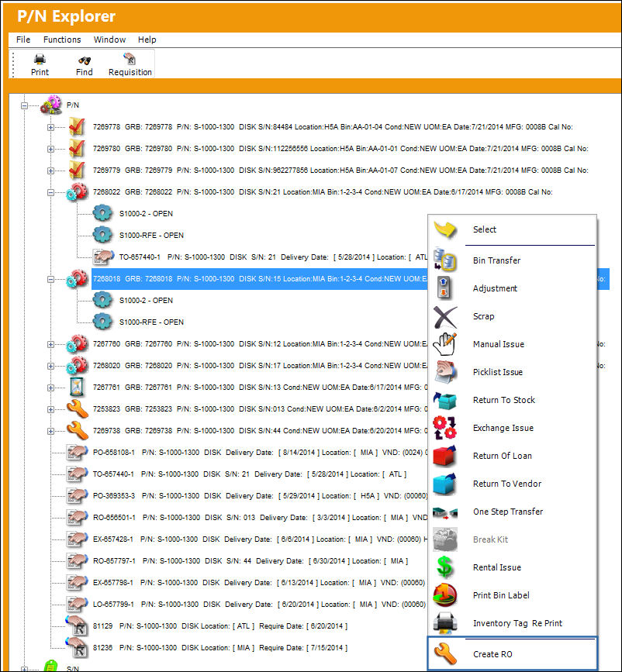Click the Create RO wrench icon

point(445,654)
